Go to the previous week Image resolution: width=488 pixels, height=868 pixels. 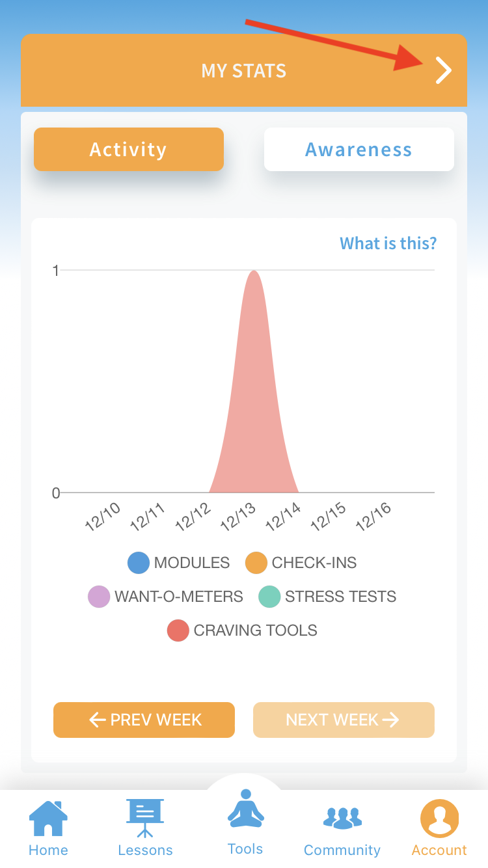(144, 720)
